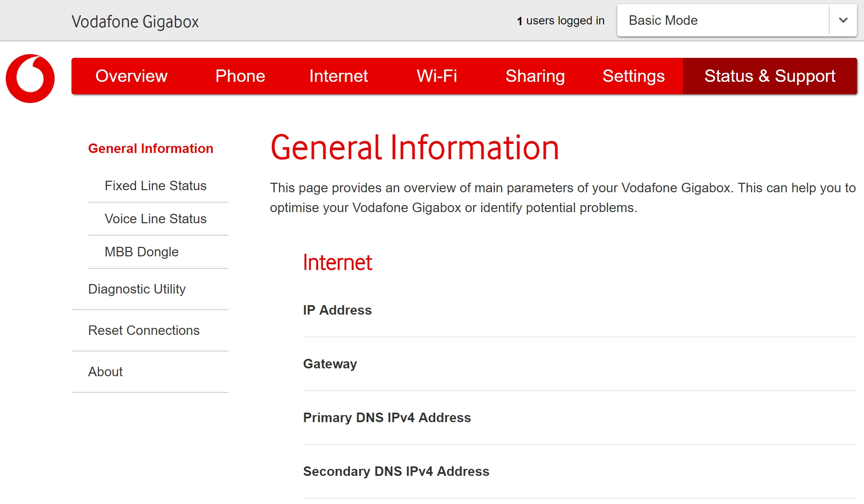This screenshot has height=504, width=864.
Task: Launch the Diagnostic Utility
Action: click(137, 289)
